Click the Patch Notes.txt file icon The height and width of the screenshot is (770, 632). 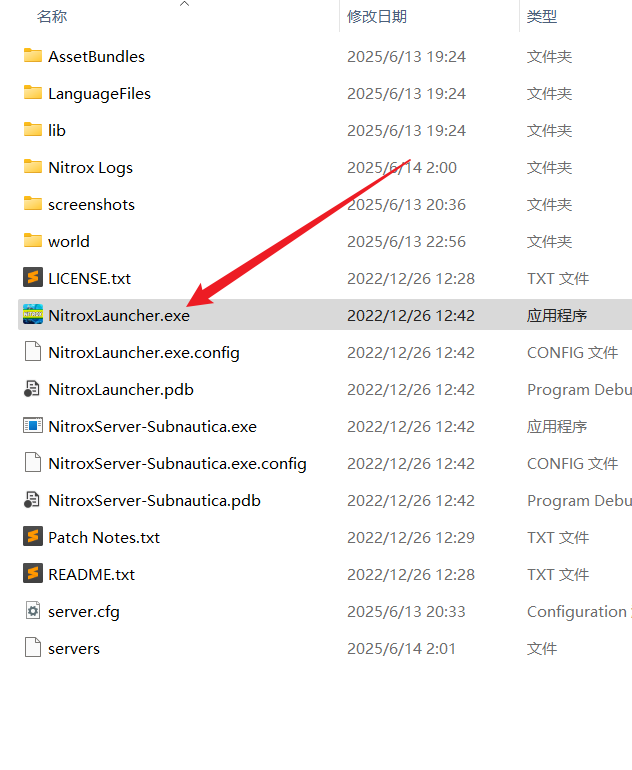point(33,536)
